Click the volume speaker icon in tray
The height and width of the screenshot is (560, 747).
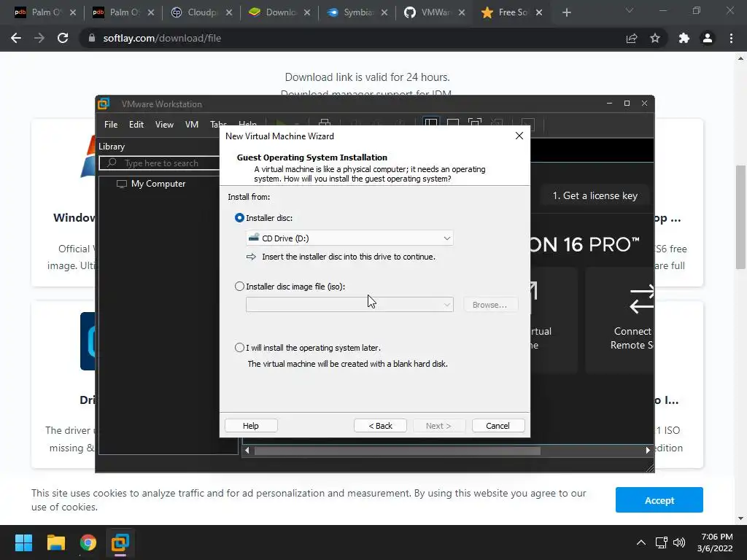click(679, 542)
